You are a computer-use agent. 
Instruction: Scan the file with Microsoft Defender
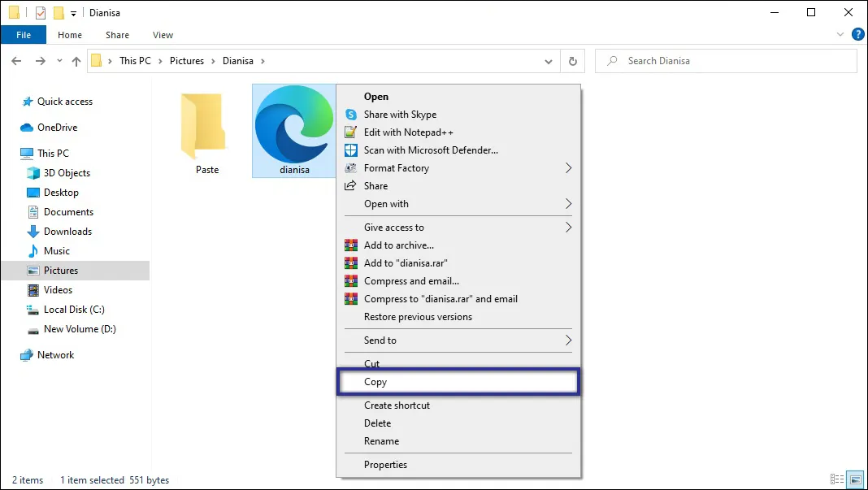pos(431,150)
